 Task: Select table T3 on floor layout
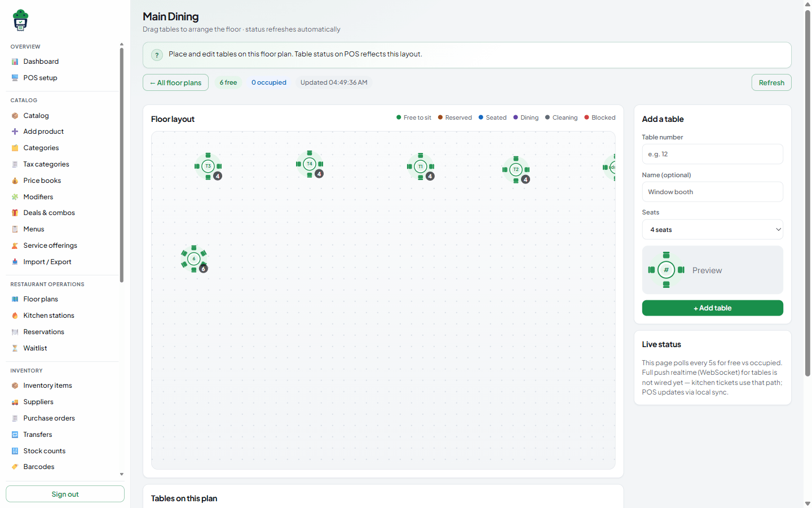(208, 166)
